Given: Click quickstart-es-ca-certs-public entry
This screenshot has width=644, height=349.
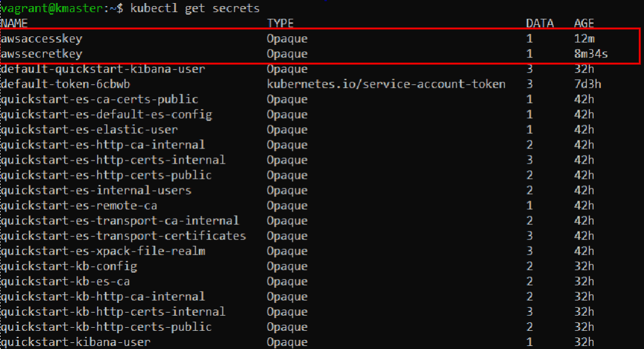Looking at the screenshot, I should [99, 99].
